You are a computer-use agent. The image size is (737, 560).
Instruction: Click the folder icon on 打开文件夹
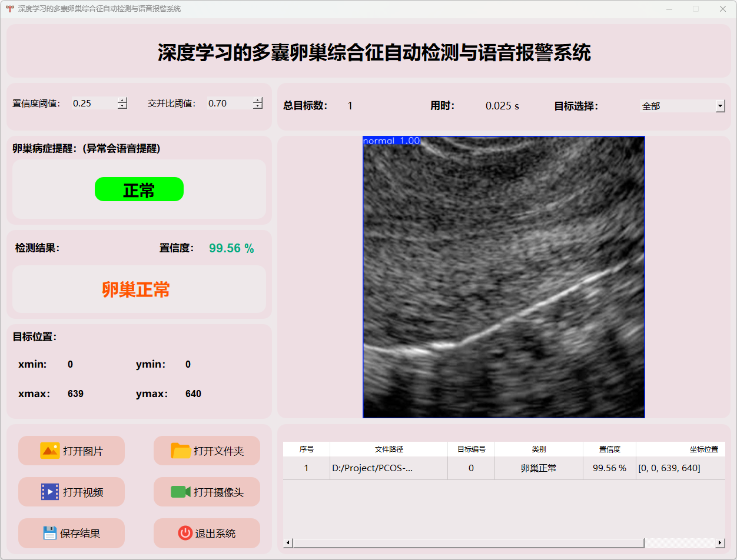(x=181, y=451)
